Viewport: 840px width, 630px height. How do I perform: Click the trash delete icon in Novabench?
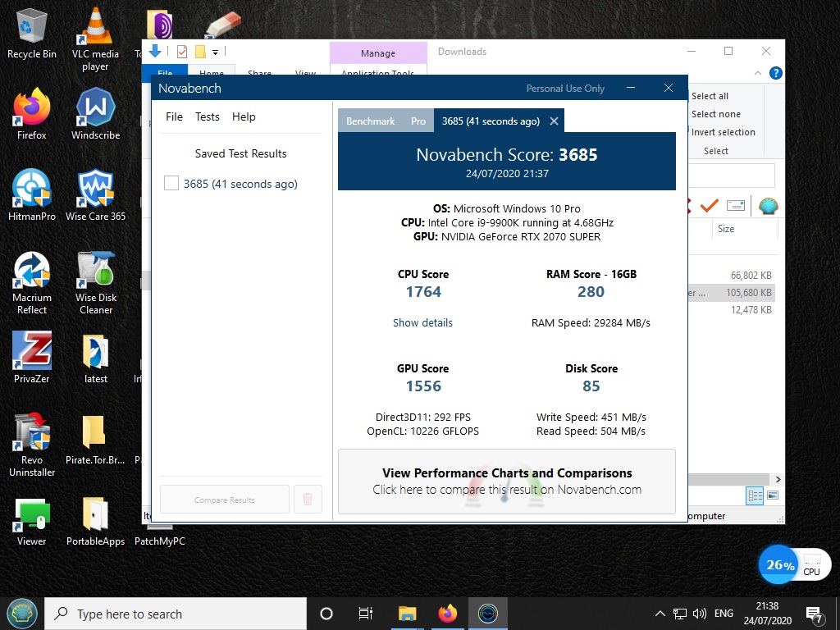click(x=308, y=500)
